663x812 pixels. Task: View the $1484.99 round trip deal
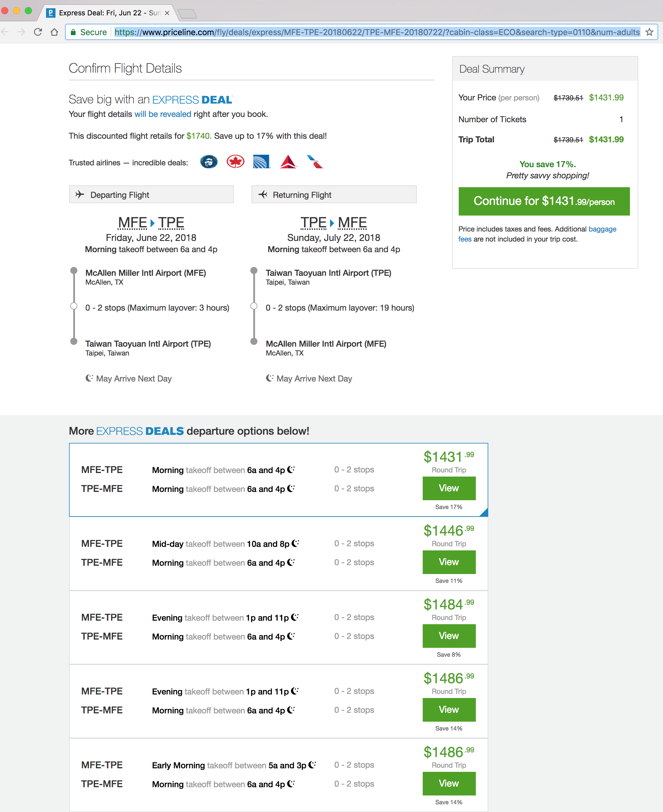(449, 635)
